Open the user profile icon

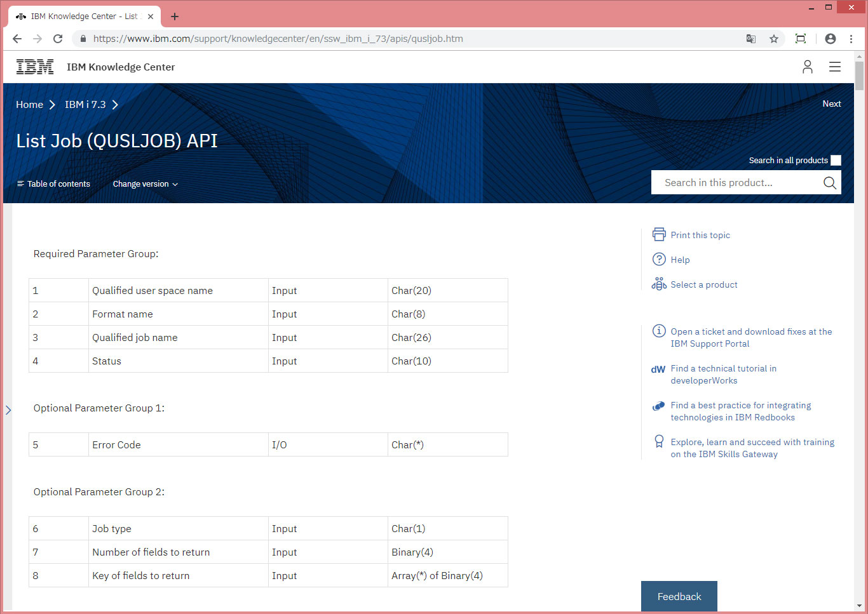click(807, 67)
